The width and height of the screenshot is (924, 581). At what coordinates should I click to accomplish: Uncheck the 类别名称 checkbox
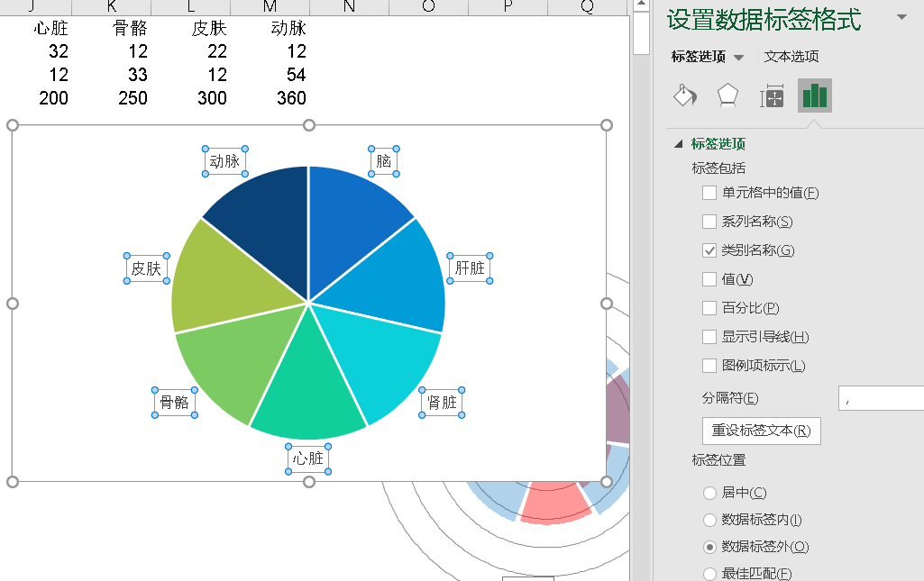coord(709,250)
